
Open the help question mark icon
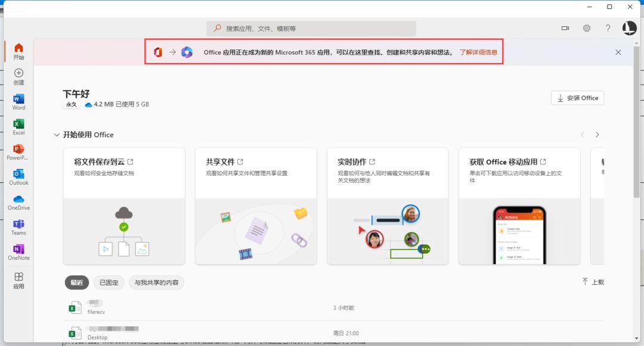point(608,28)
